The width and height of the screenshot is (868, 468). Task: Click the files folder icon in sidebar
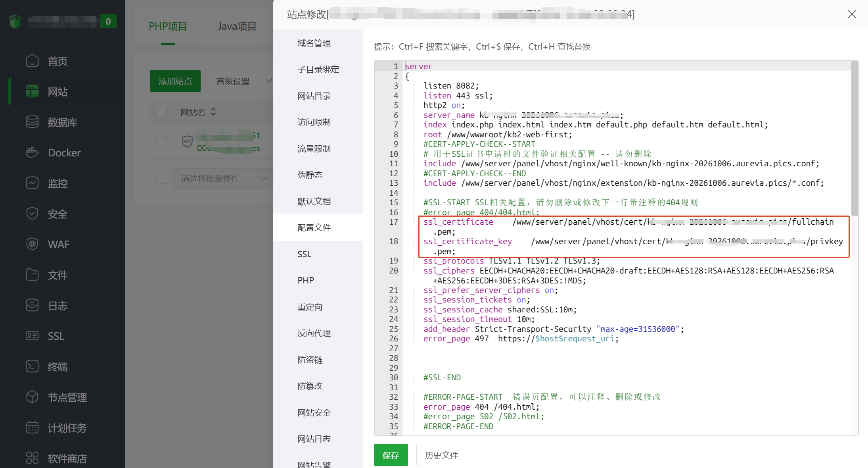coord(32,275)
